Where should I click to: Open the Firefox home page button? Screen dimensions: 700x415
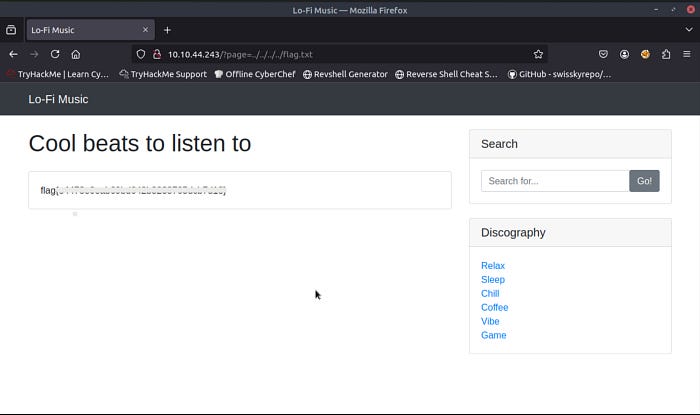[76, 54]
